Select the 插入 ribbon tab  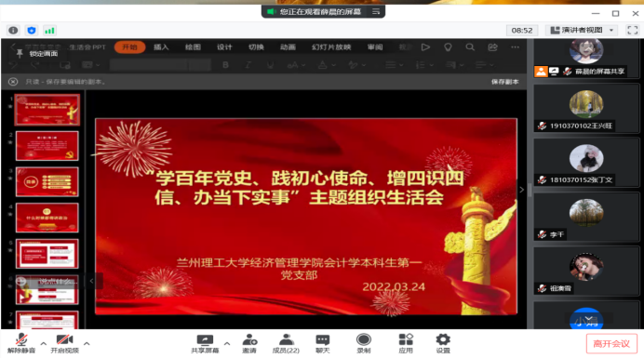tap(161, 47)
